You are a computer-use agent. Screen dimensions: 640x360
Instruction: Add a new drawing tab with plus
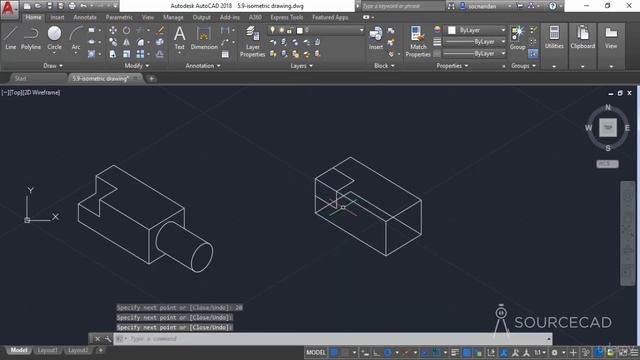point(151,78)
